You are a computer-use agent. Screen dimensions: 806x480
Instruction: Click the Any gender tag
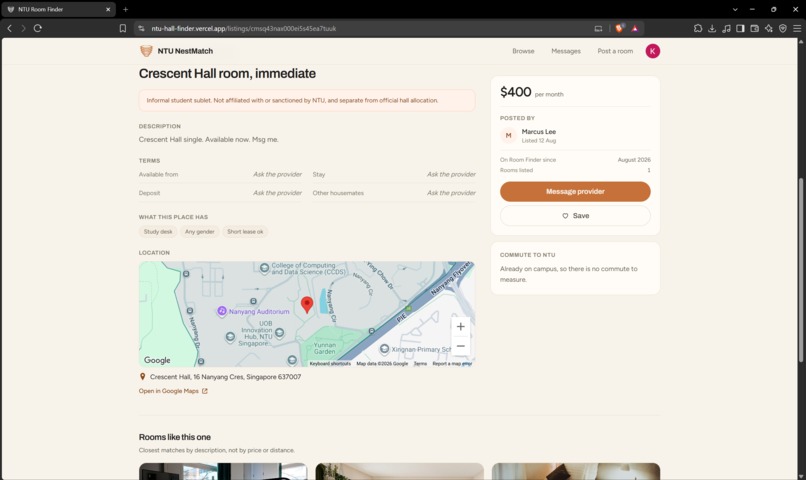pyautogui.click(x=199, y=232)
